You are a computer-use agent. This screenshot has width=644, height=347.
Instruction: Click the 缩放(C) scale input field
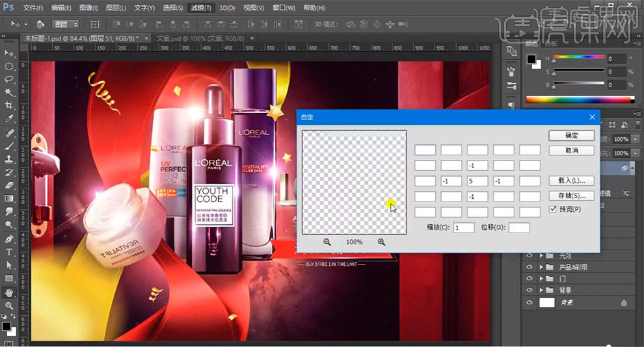tap(464, 227)
